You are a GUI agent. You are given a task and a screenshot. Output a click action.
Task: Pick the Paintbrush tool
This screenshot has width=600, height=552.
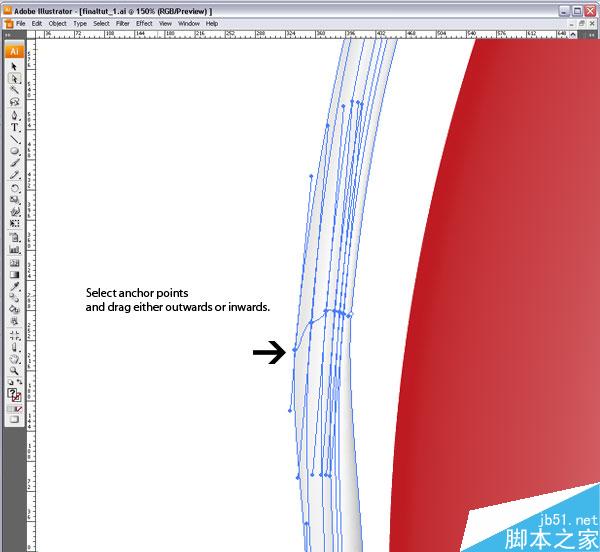[x=14, y=163]
